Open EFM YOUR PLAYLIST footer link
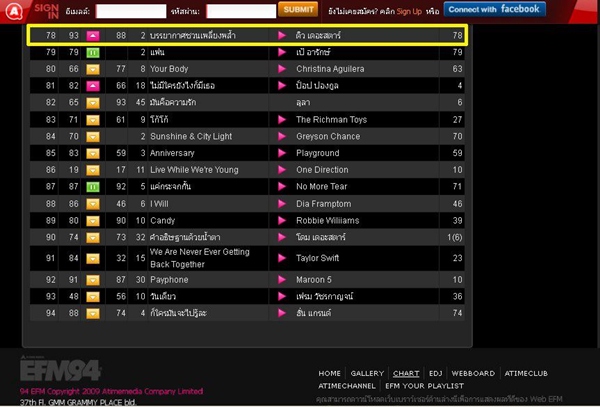The image size is (600, 407). click(424, 386)
